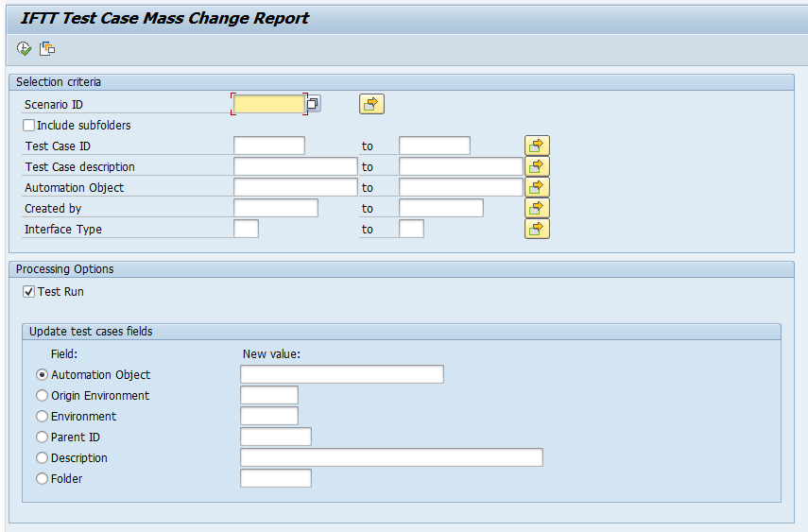
Task: Open multiple selection for Created by
Action: click(537, 208)
